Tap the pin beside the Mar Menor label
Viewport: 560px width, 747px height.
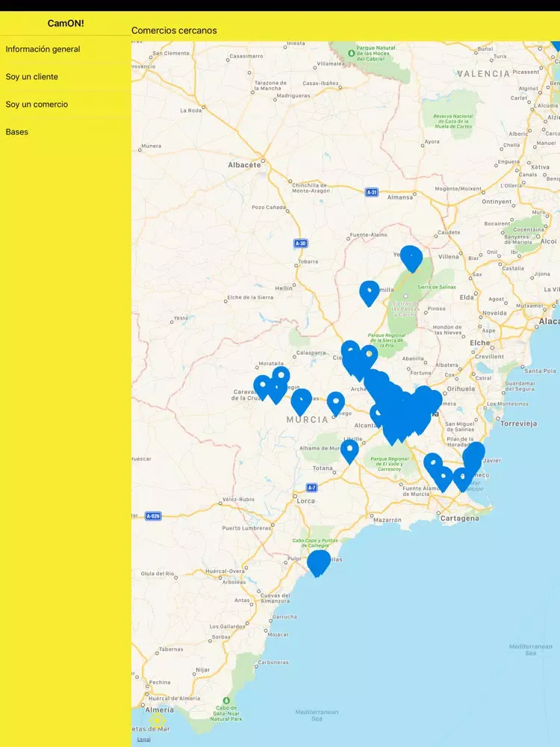pos(462,479)
